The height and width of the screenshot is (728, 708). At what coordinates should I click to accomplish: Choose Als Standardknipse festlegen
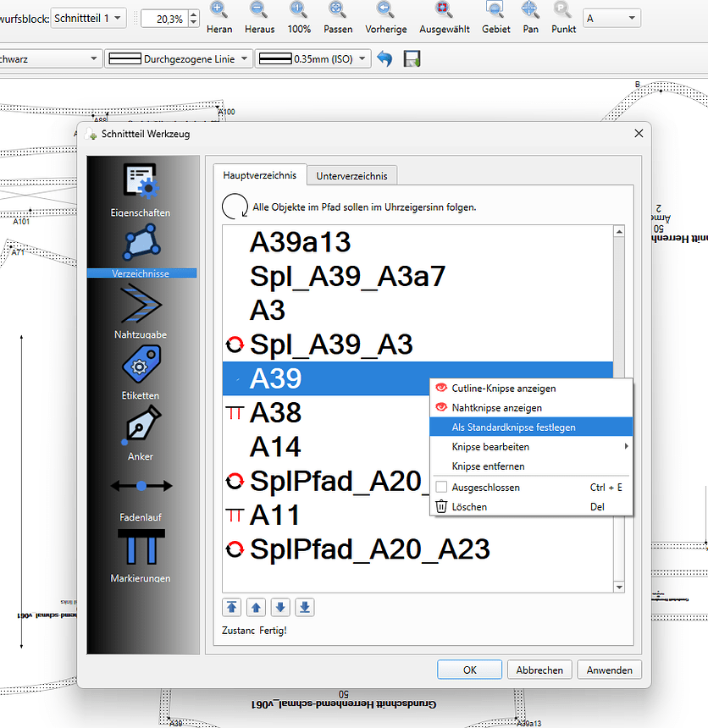(x=531, y=427)
